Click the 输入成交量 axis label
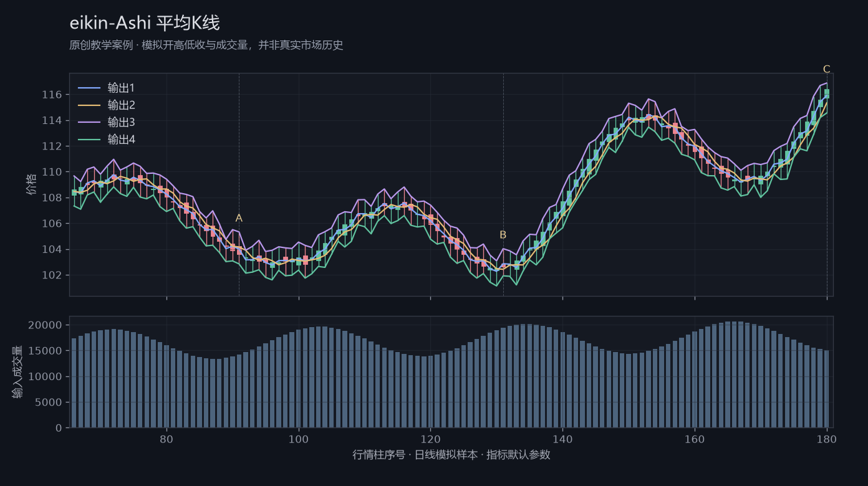Viewport: 868px width, 486px height. pyautogui.click(x=17, y=372)
